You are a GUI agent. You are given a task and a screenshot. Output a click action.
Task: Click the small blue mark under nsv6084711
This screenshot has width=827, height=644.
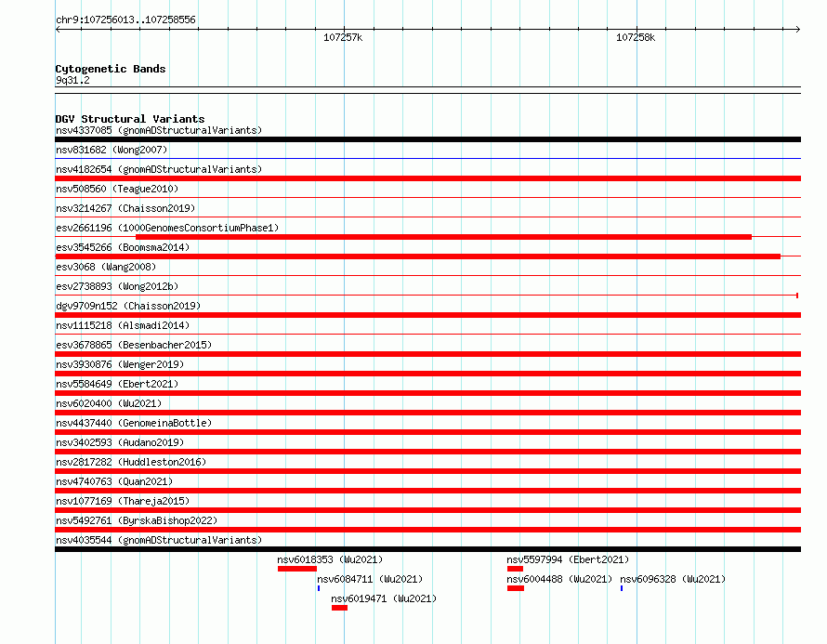pyautogui.click(x=319, y=588)
